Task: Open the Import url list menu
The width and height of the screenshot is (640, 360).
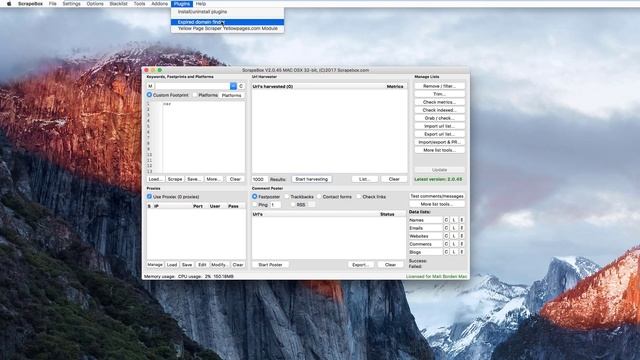Action: point(439,126)
